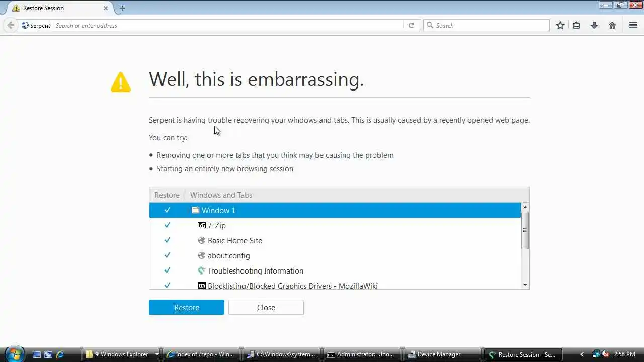The height and width of the screenshot is (362, 644).
Task: Click the Window 1 icon
Action: [x=195, y=210]
